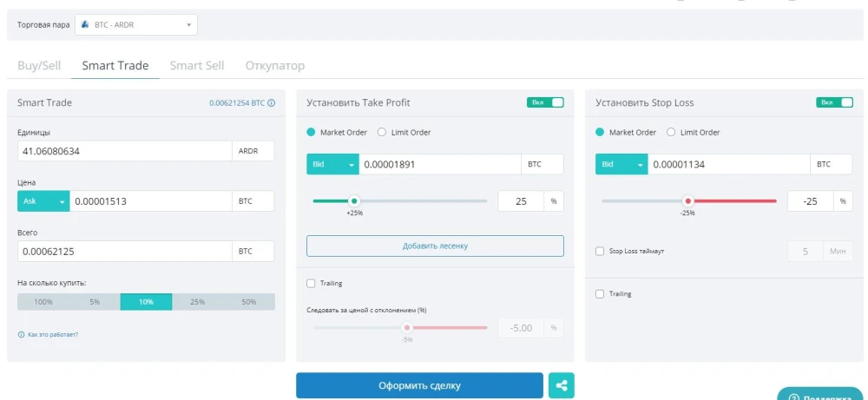Click the Take Profit price field 0.00001891
Screen dimensions: 868x400
pyautogui.click(x=440, y=164)
